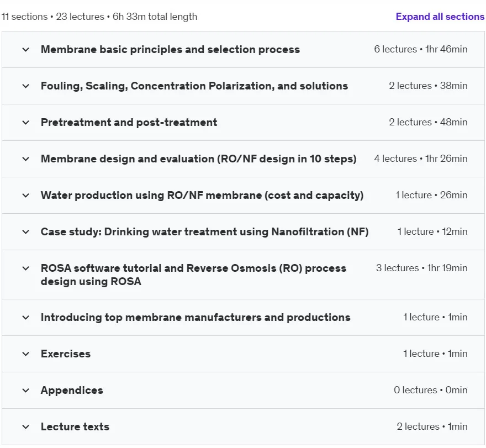Screen dimensions: 486x448
Task: Open ROSA software tutorial section heading
Action: 193,275
